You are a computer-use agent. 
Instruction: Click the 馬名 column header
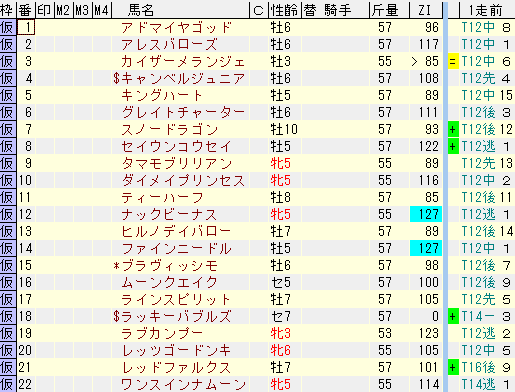point(180,10)
